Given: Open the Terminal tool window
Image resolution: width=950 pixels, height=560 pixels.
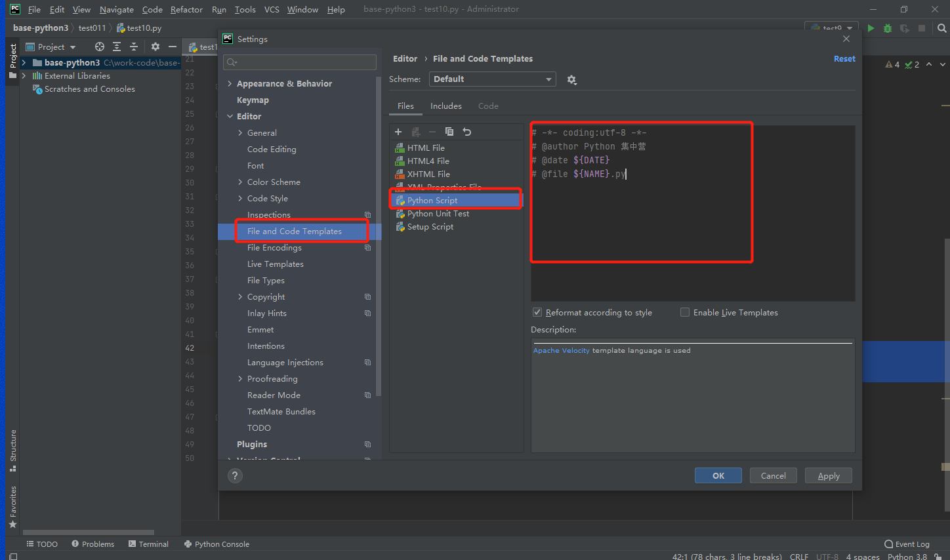Looking at the screenshot, I should tap(148, 544).
